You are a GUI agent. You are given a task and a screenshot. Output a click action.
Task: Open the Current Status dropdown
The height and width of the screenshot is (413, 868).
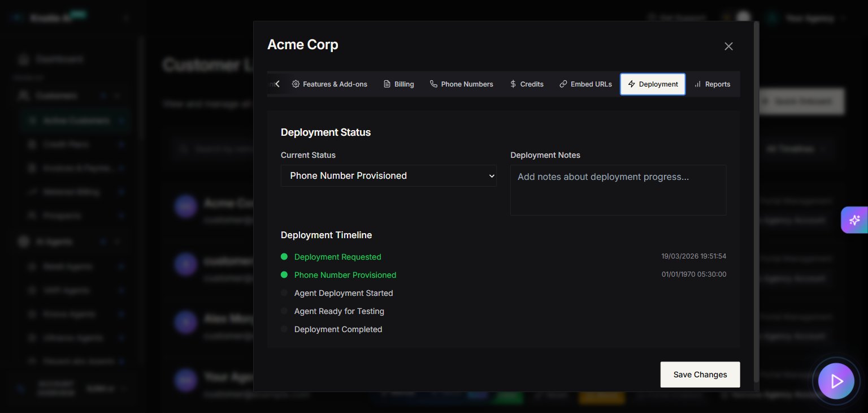389,176
